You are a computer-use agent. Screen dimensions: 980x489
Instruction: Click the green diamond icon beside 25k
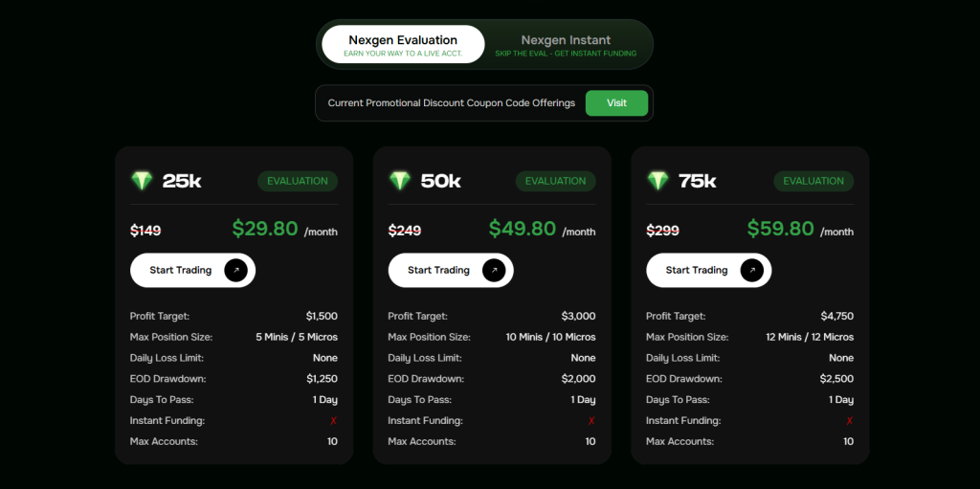point(142,181)
